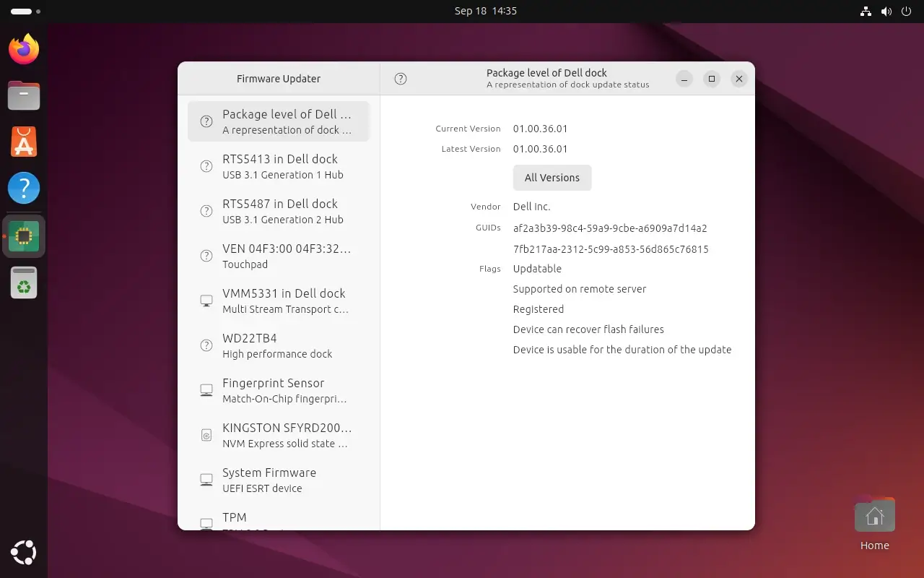Image resolution: width=924 pixels, height=578 pixels.
Task: Click the Firmware Updater chip icon in dock
Action: [24, 236]
